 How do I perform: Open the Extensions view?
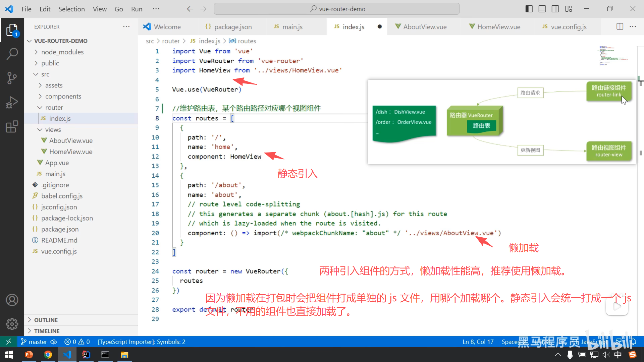pos(12,127)
